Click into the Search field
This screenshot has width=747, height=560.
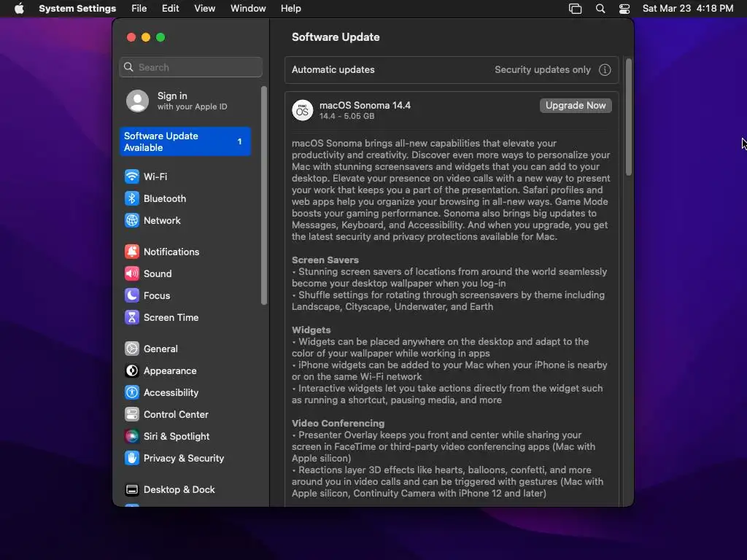191,67
